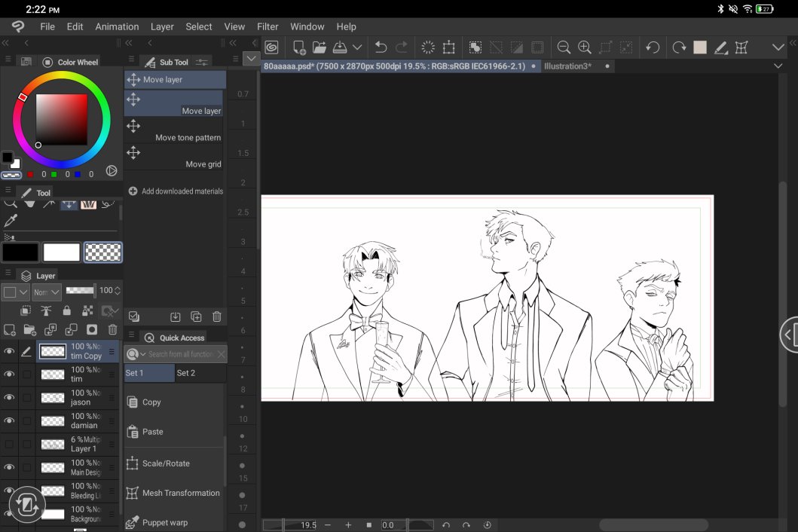Open the File menu
The width and height of the screenshot is (798, 532).
point(47,26)
